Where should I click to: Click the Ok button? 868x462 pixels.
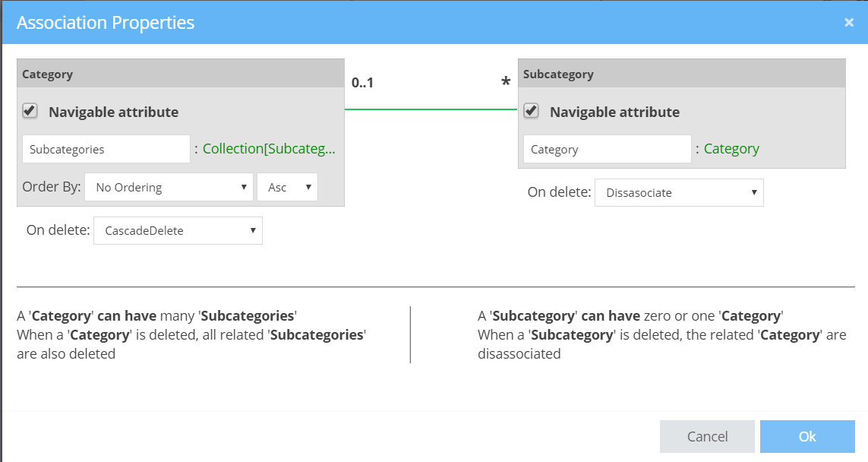(x=807, y=436)
